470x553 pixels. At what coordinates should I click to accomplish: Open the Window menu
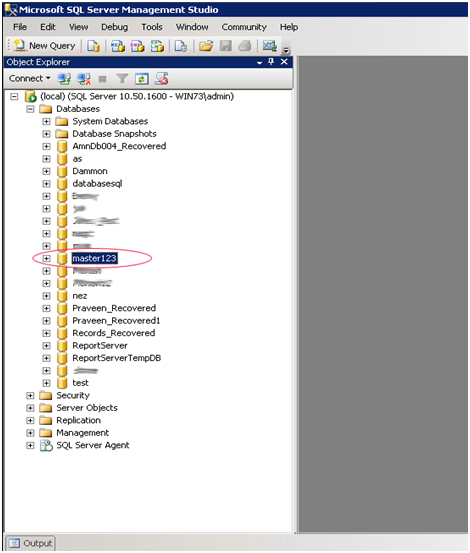click(192, 27)
